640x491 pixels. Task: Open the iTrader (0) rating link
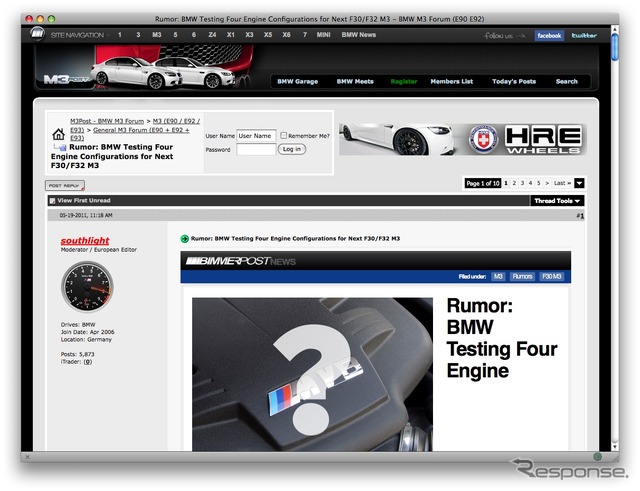coord(88,362)
